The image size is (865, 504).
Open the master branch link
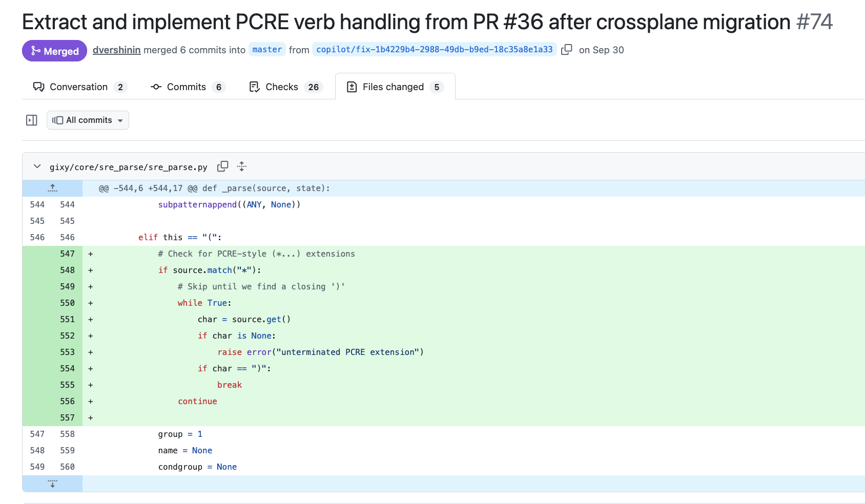click(267, 50)
